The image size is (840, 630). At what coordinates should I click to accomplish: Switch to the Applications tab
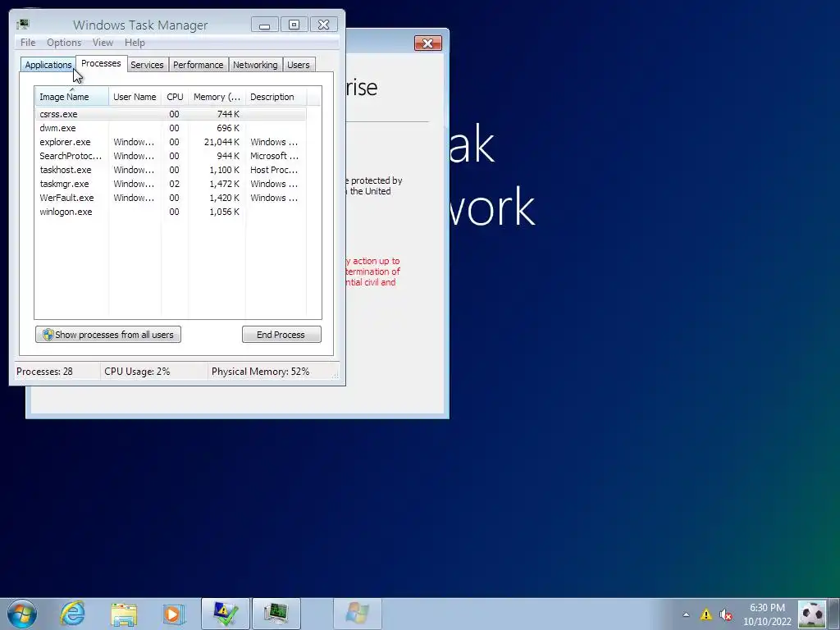click(x=48, y=65)
